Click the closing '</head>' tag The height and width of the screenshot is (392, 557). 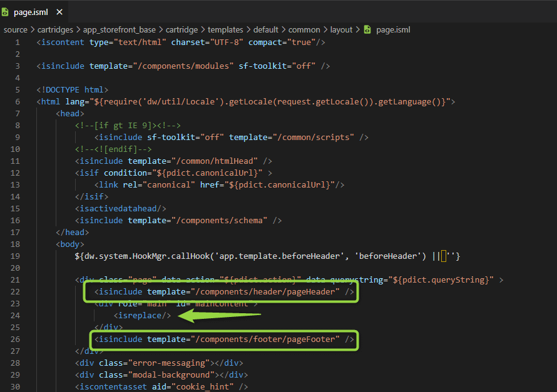coord(73,233)
